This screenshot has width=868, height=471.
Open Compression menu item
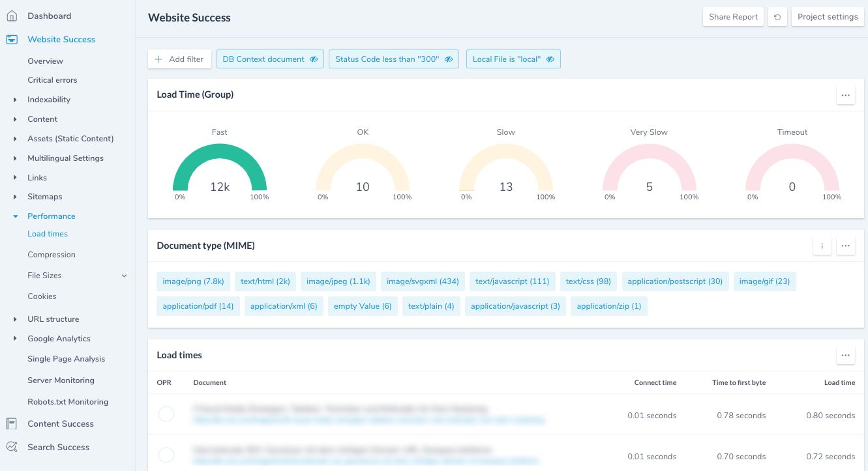pyautogui.click(x=52, y=255)
